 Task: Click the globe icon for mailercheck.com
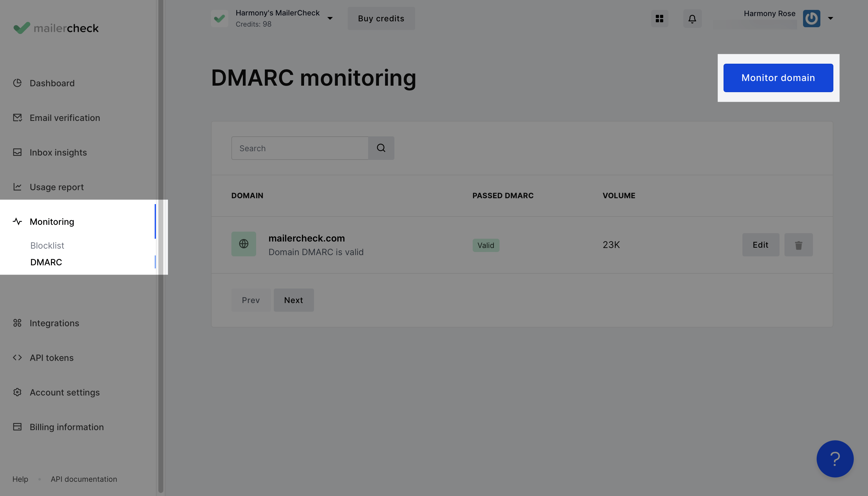point(244,244)
